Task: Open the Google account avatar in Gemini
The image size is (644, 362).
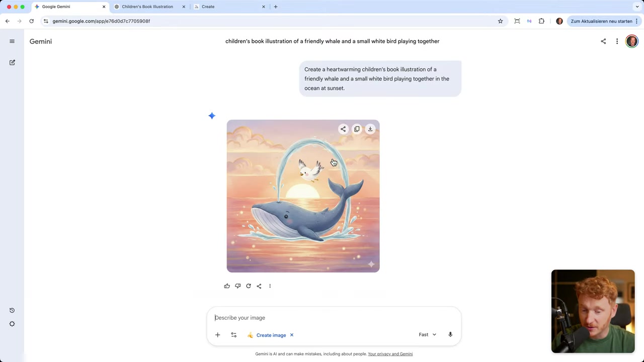Action: pyautogui.click(x=631, y=41)
